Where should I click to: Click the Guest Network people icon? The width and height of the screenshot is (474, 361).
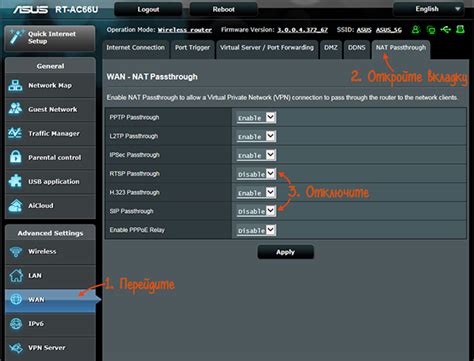[x=15, y=109]
